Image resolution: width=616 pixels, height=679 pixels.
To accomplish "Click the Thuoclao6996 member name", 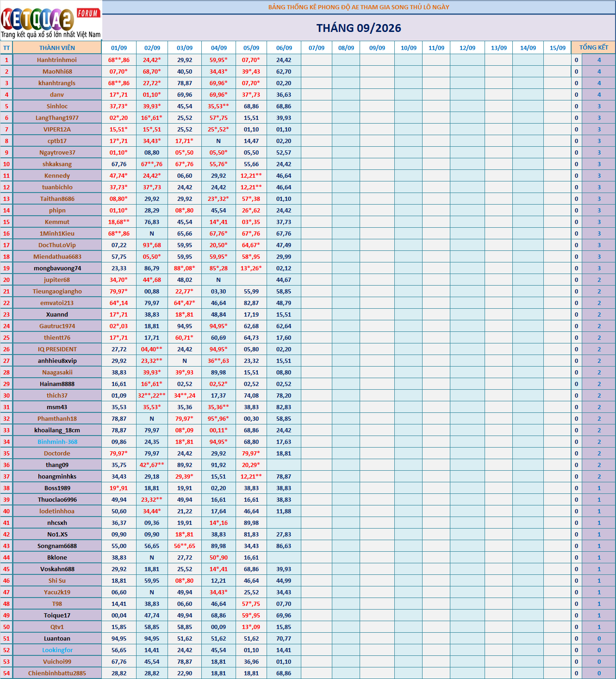I will coord(57,499).
